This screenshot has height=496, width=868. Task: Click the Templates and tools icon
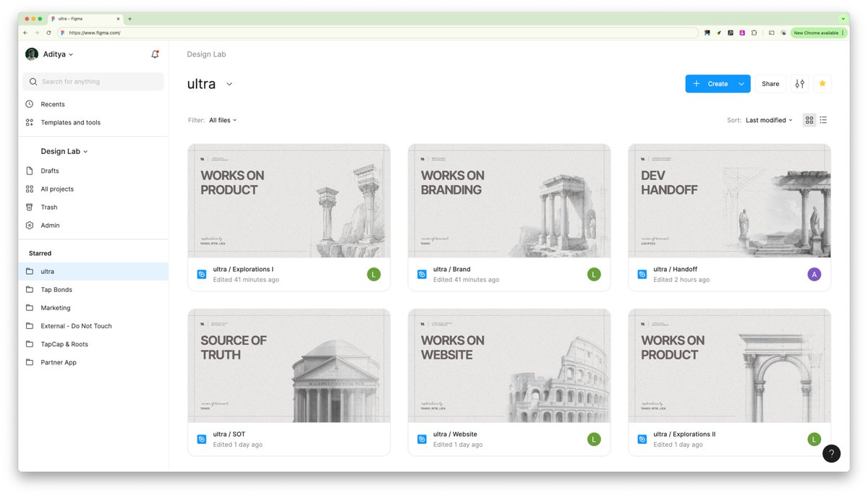point(30,122)
